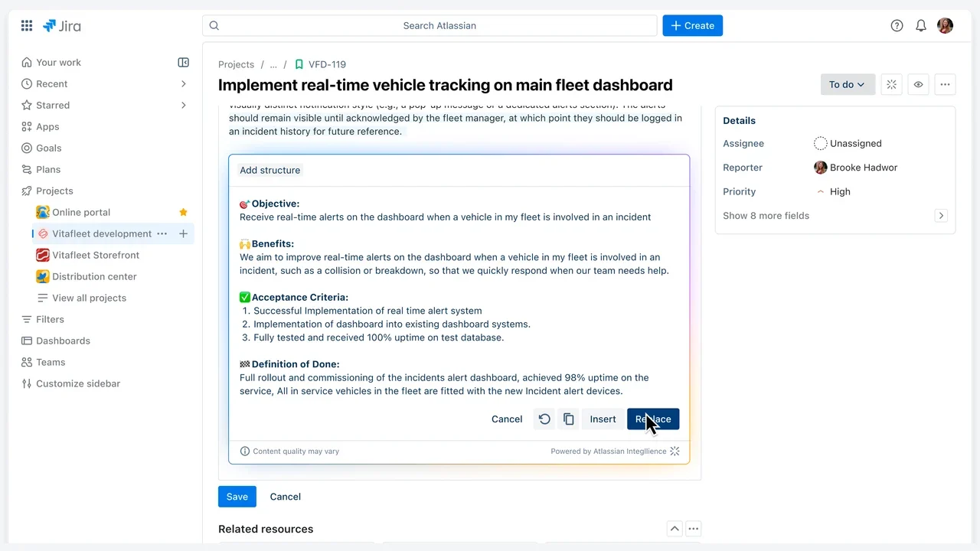The image size is (980, 551).
Task: Open Vitafleet Storefront project
Action: 96,255
